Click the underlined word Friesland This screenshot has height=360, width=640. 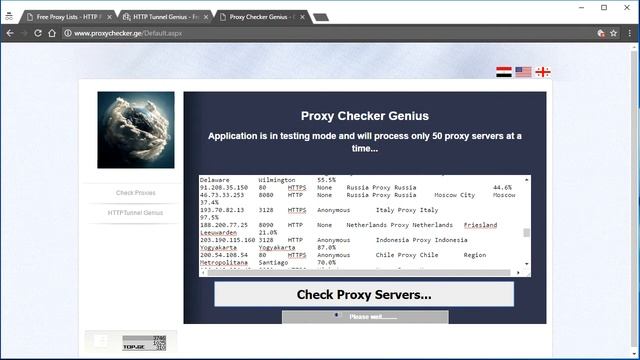pos(480,225)
